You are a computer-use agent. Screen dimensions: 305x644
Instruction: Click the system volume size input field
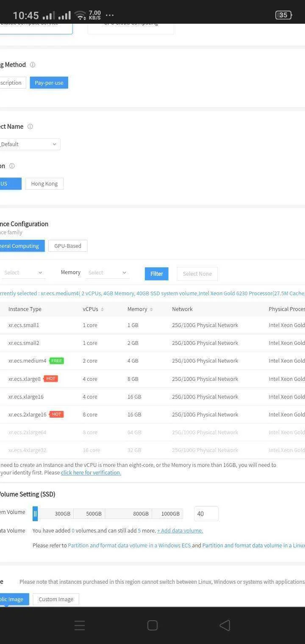pyautogui.click(x=206, y=514)
